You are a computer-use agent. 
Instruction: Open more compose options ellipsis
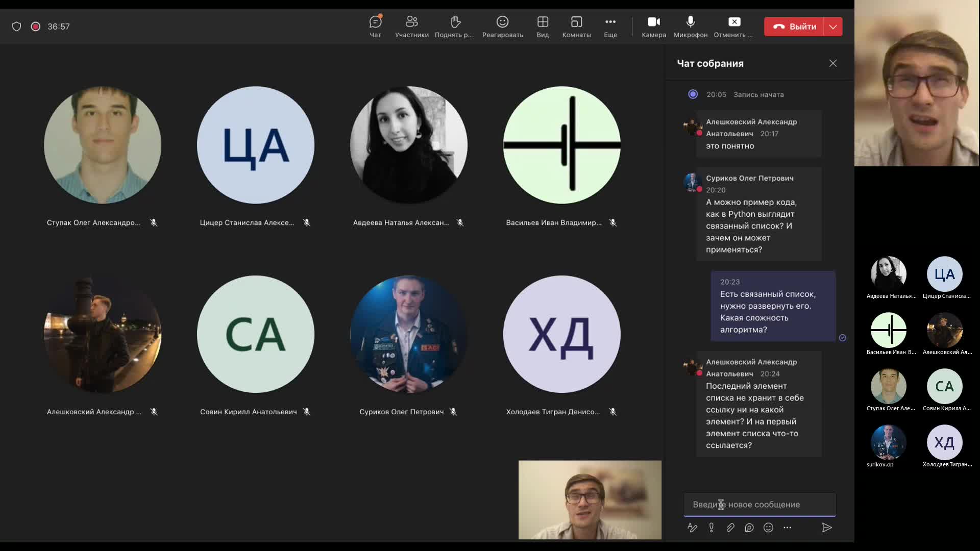point(787,528)
